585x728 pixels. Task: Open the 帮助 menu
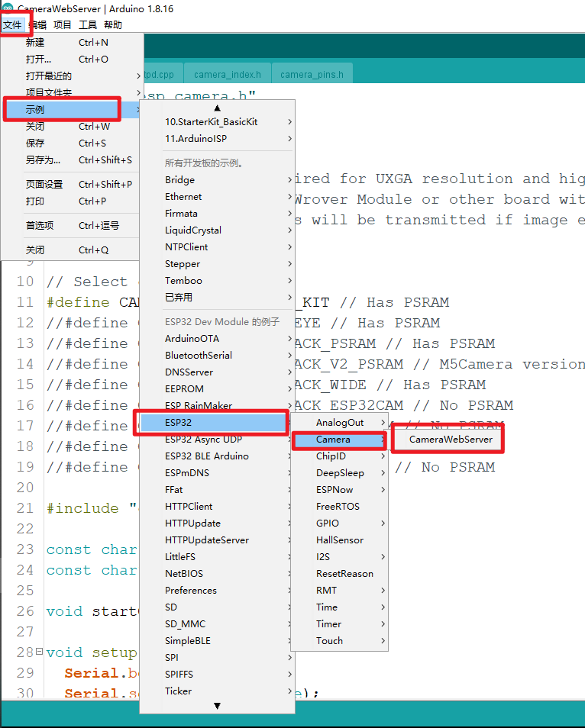(x=113, y=25)
